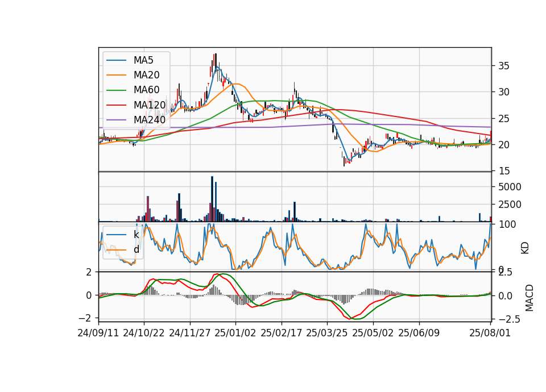Image resolution: width=546 pixels, height=392 pixels.
Task: Click the d label in KD legend
Action: click(136, 249)
